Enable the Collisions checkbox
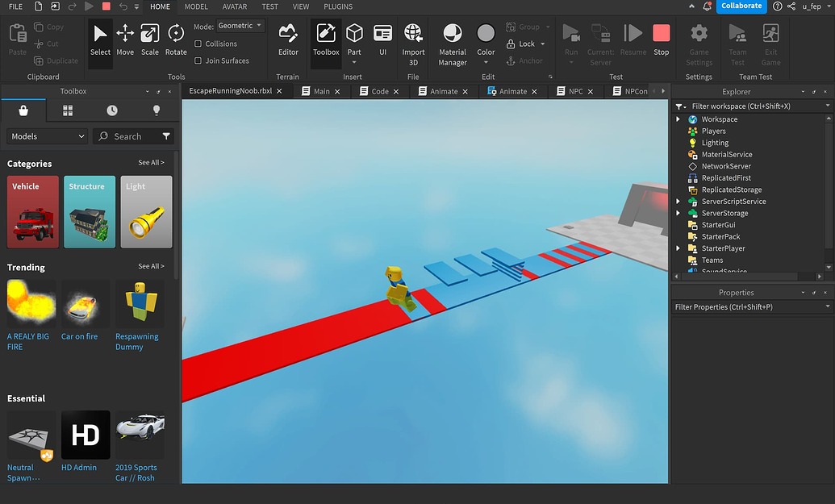Viewport: 835px width, 504px height. tap(198, 44)
